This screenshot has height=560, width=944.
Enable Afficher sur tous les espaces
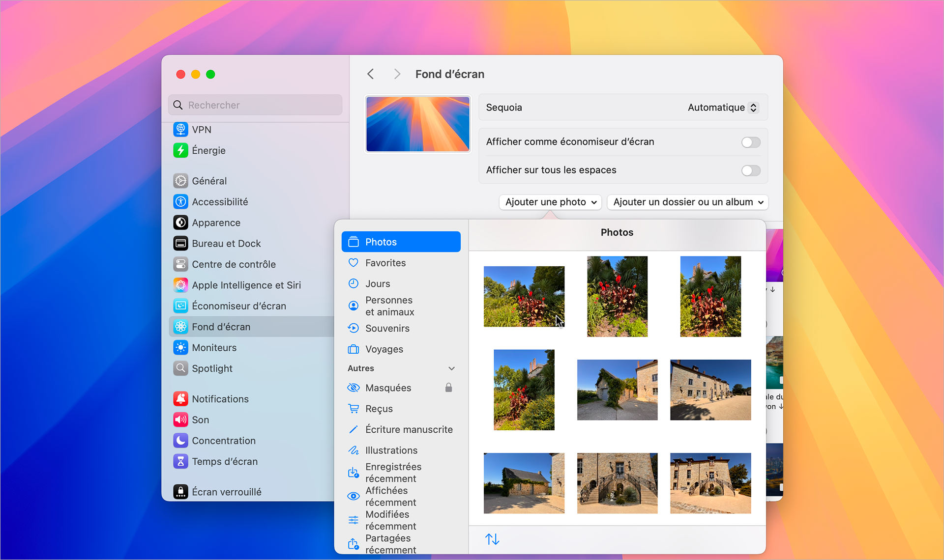tap(751, 170)
